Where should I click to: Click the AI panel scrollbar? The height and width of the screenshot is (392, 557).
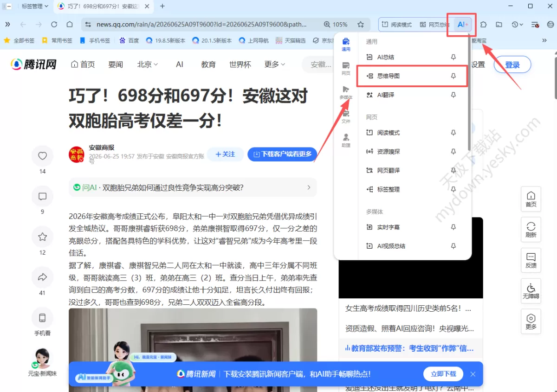click(469, 93)
